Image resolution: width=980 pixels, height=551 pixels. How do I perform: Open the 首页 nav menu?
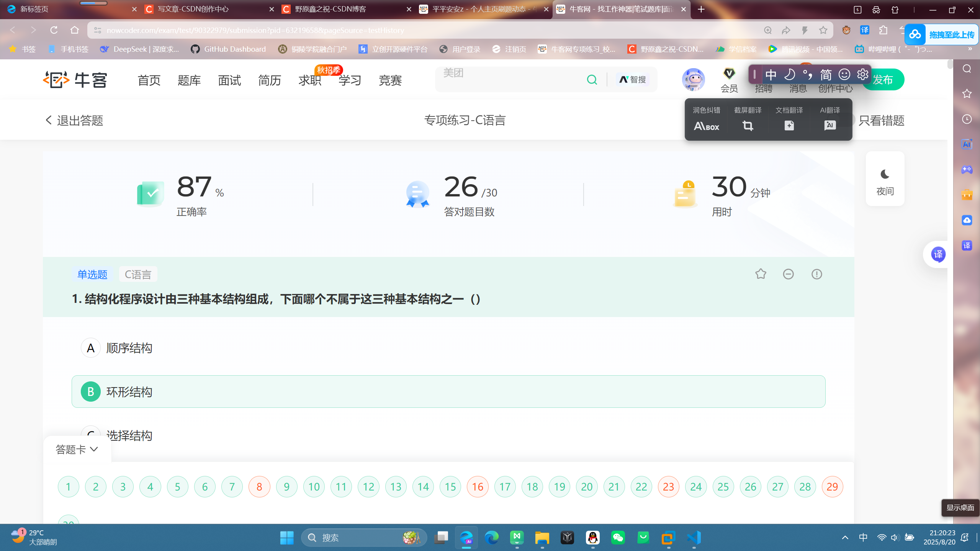(149, 80)
